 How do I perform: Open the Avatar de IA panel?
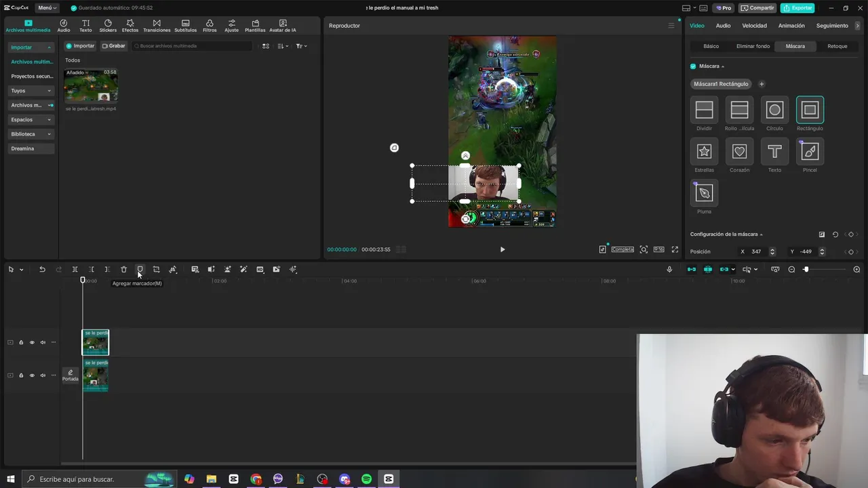[x=283, y=26]
